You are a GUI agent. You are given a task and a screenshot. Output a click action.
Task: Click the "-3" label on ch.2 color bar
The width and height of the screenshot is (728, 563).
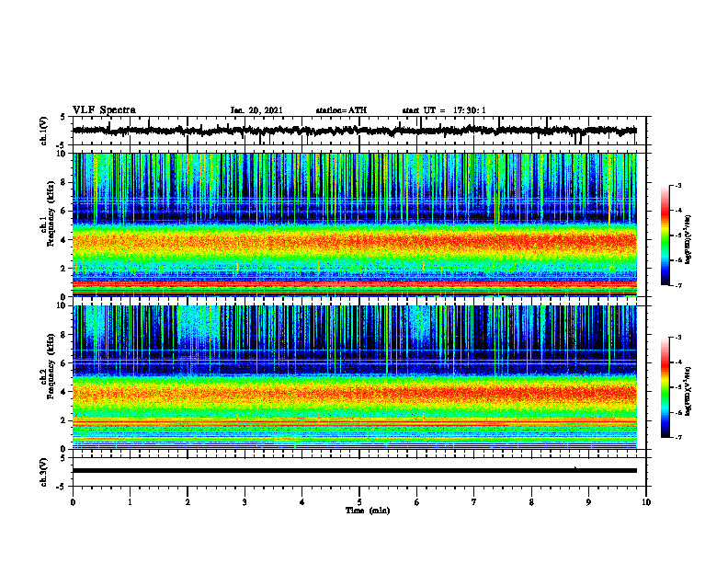click(678, 338)
